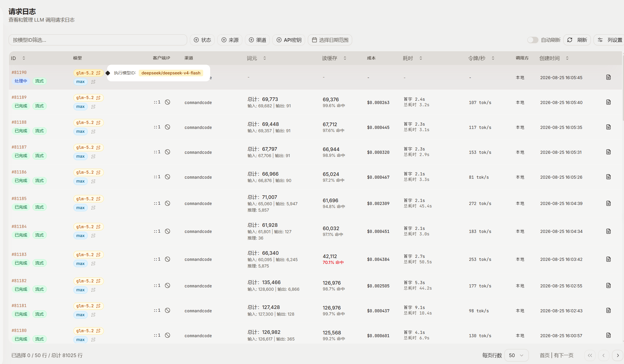Screen dimensions: 624x364
Task: Click model mapping icon beside max in #81185
Action: (93, 208)
